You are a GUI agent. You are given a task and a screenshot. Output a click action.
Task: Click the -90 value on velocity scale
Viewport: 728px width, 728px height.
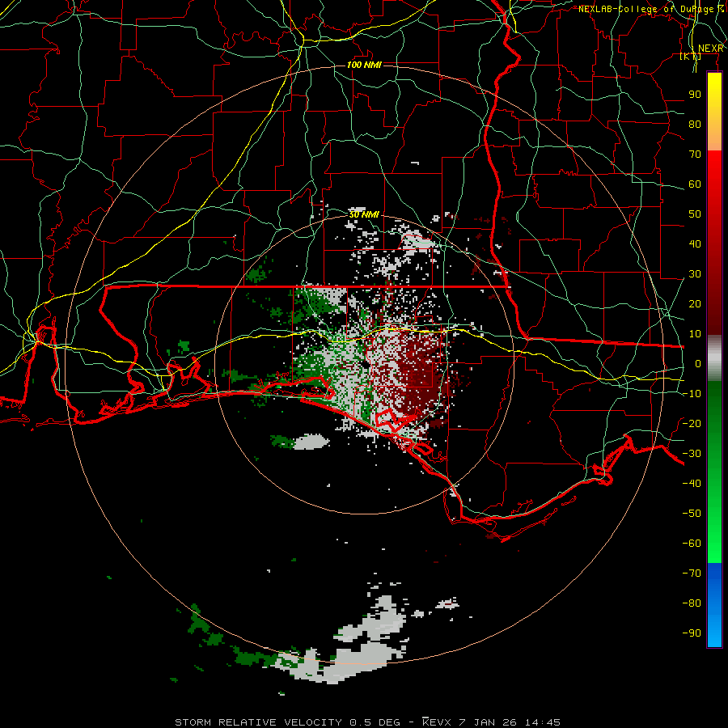(692, 633)
